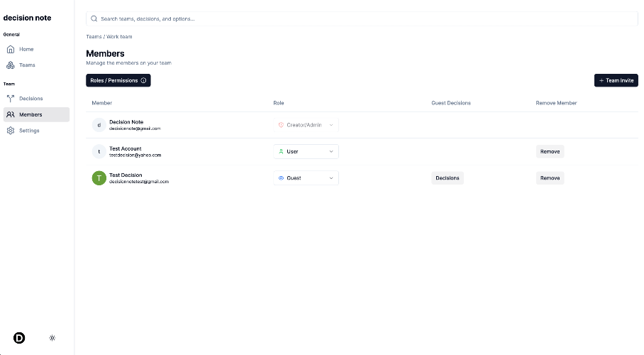Click the Decisions branching-arrow icon
The height and width of the screenshot is (355, 644).
pyautogui.click(x=11, y=98)
